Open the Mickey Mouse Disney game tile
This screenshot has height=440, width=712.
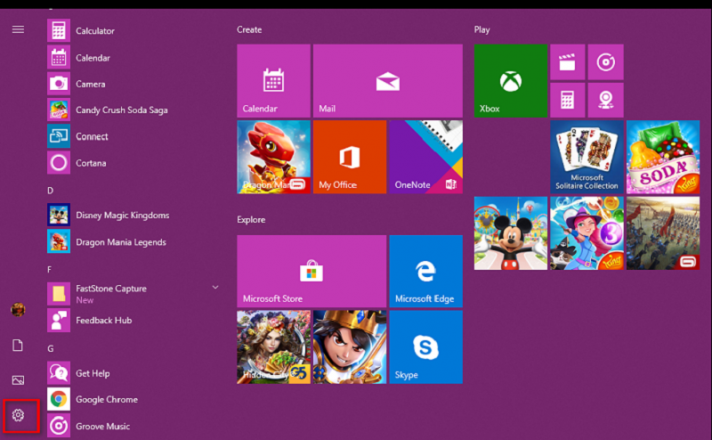511,233
